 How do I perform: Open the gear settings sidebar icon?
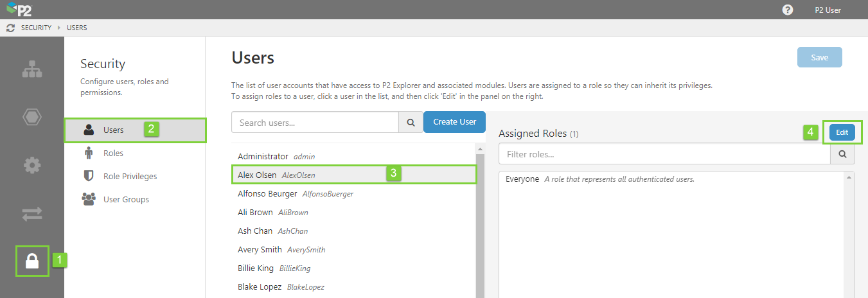(x=32, y=166)
